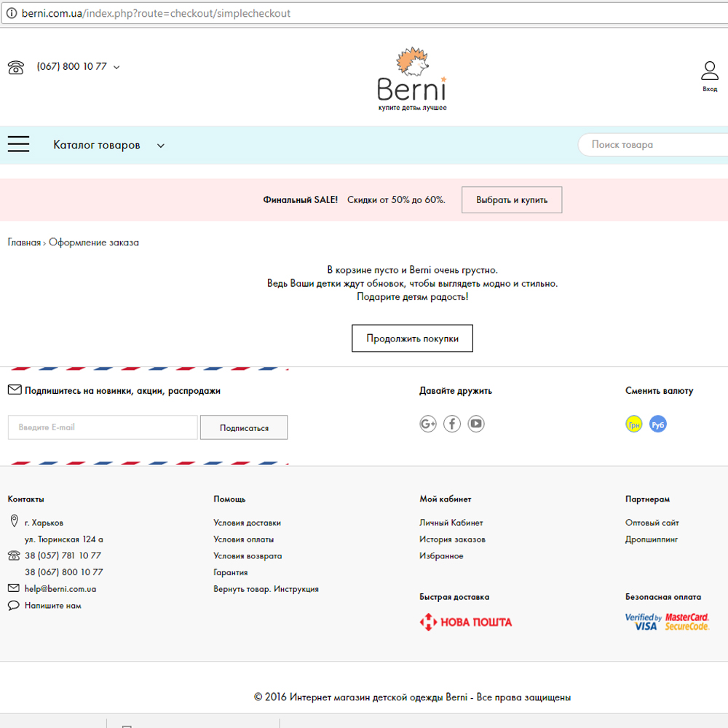Expand the phone number dropdown

116,67
